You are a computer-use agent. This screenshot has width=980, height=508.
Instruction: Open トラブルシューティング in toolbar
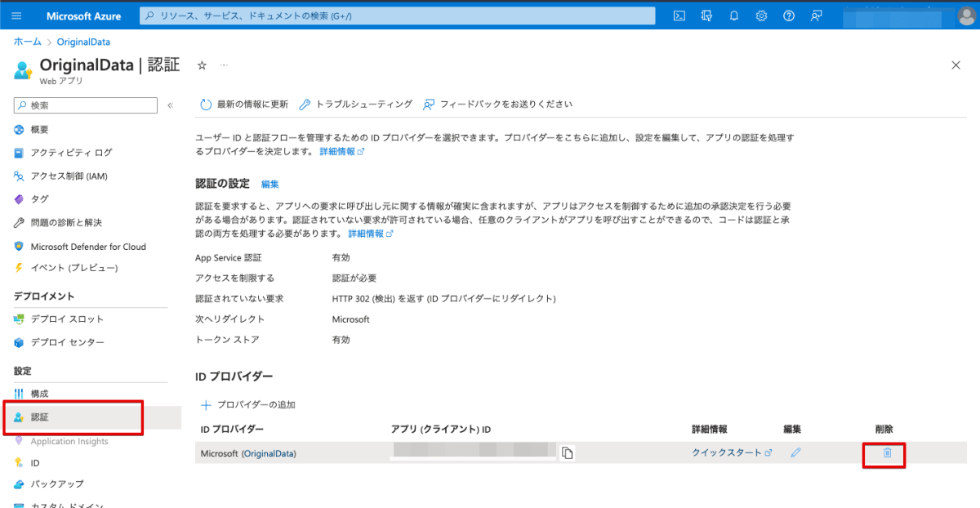click(x=356, y=105)
